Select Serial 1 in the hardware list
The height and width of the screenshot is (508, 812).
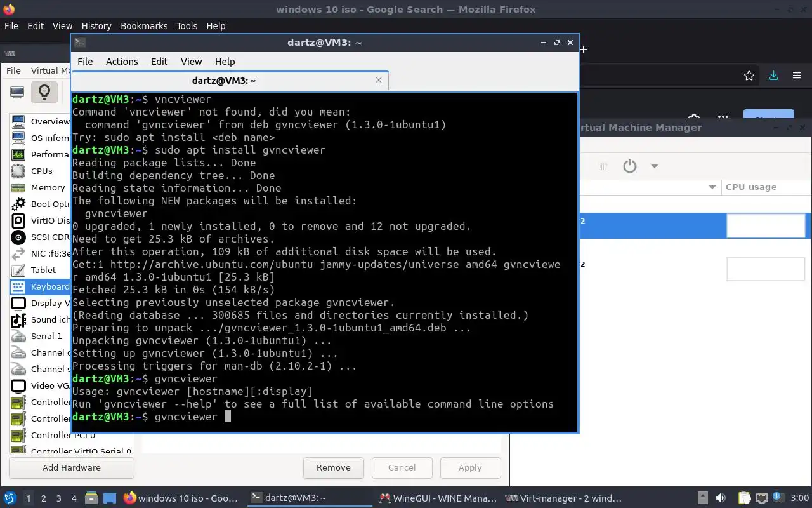[x=39, y=336]
